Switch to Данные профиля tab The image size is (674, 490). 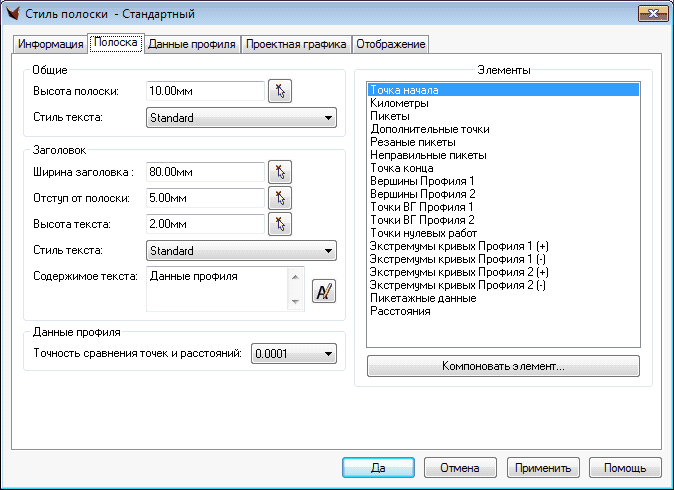click(x=192, y=44)
